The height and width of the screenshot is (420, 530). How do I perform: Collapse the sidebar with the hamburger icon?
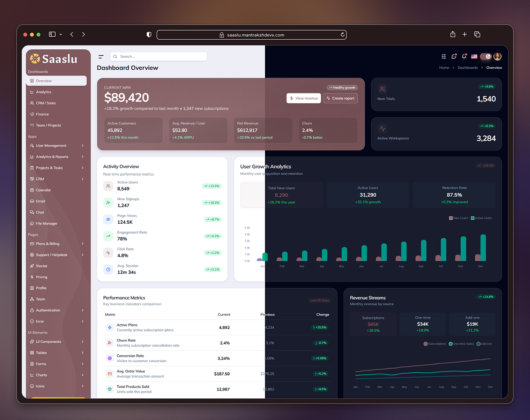pyautogui.click(x=101, y=56)
